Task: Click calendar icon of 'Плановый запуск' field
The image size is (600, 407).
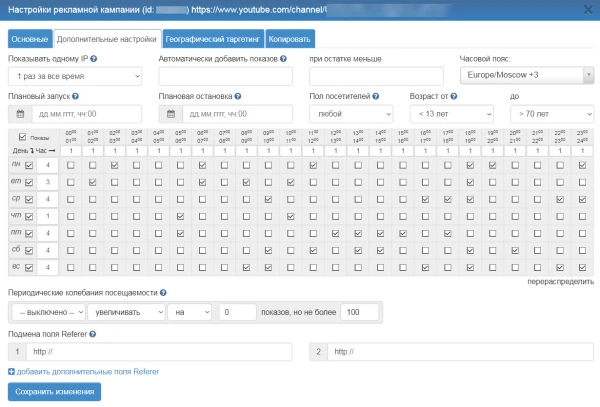Action: point(20,115)
